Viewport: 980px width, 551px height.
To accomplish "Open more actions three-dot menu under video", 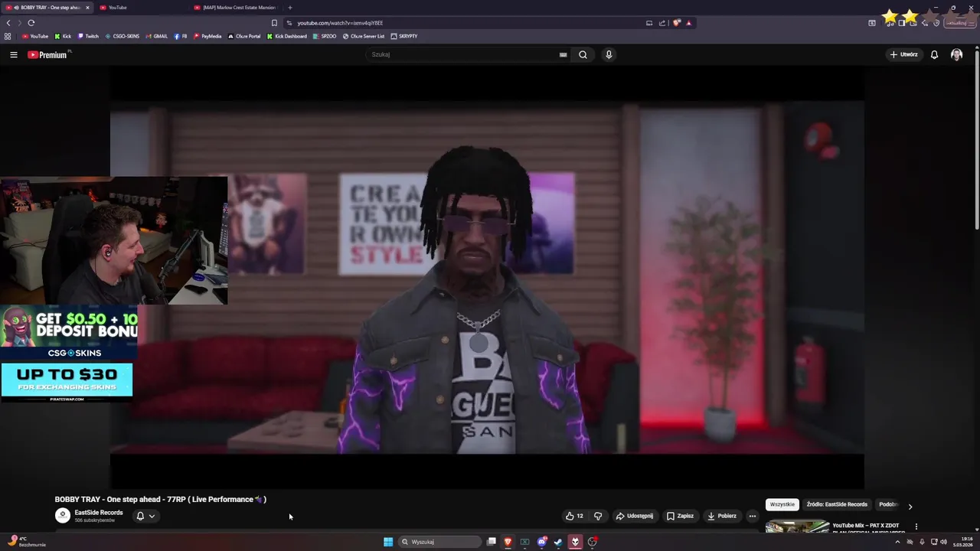I will [752, 516].
